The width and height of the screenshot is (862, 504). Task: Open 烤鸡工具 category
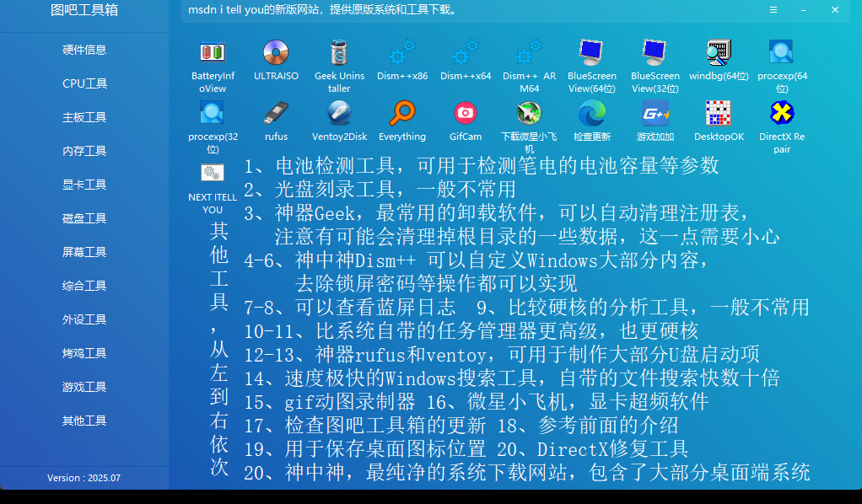point(84,353)
